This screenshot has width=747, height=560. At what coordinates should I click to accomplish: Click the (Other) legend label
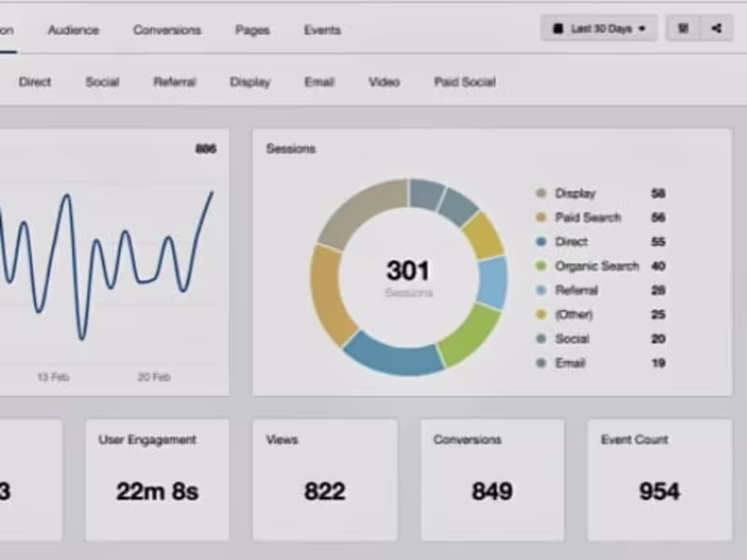point(574,315)
